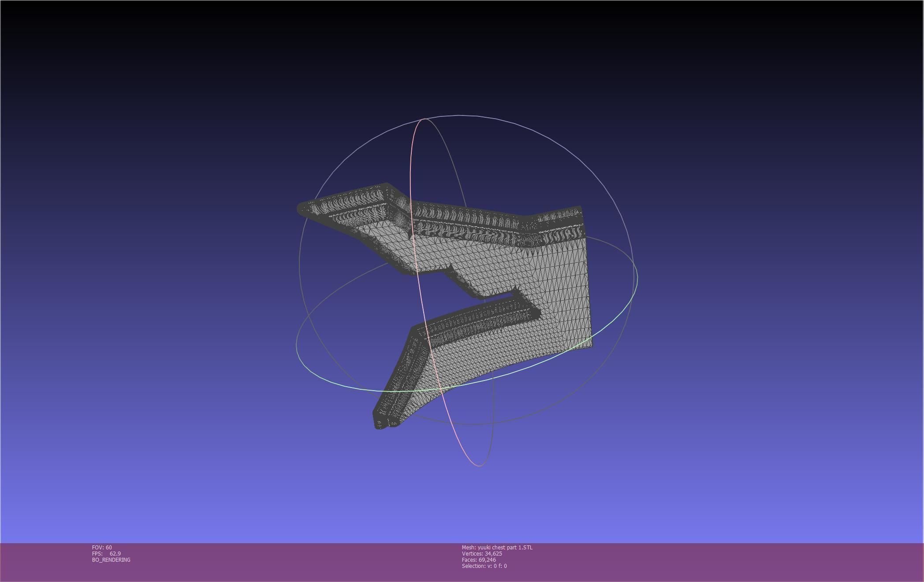The width and height of the screenshot is (924, 582).
Task: Click the FOV: 60 readout
Action: click(102, 547)
